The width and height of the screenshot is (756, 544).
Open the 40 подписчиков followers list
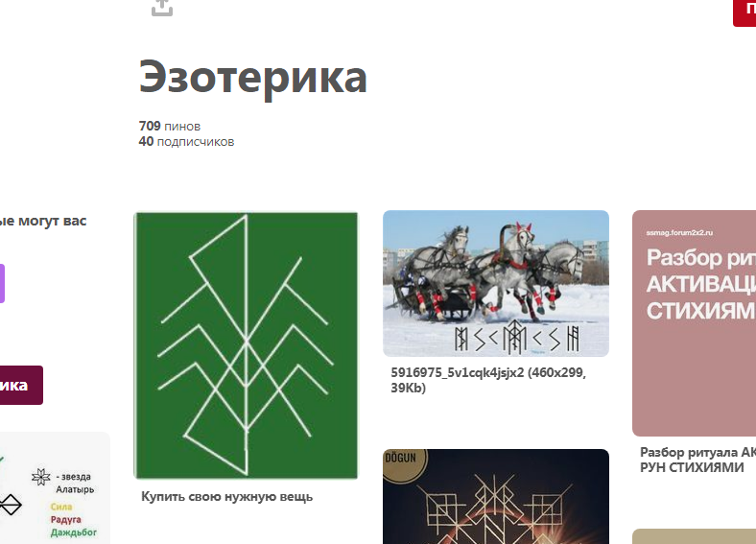(186, 141)
